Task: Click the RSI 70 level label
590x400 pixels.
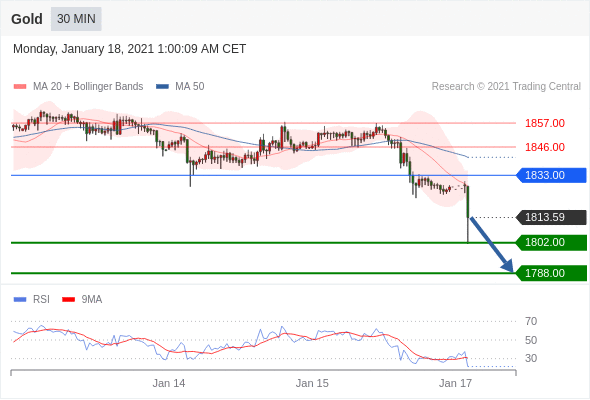Action: pos(531,321)
